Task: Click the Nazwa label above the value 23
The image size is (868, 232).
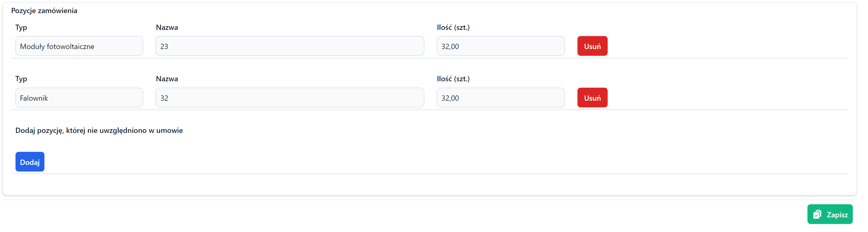Action: (167, 28)
